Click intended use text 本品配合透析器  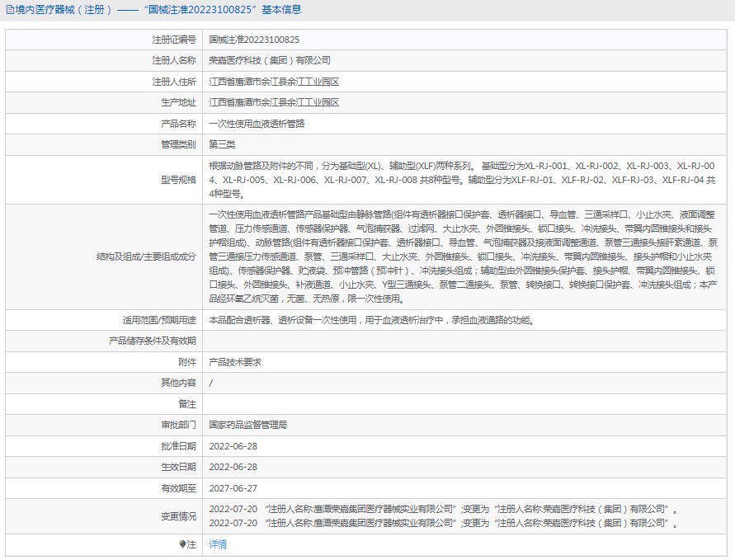(x=372, y=320)
